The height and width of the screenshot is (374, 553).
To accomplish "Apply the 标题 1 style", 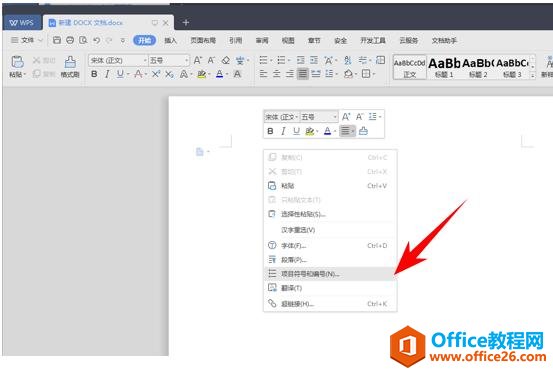I will point(444,67).
